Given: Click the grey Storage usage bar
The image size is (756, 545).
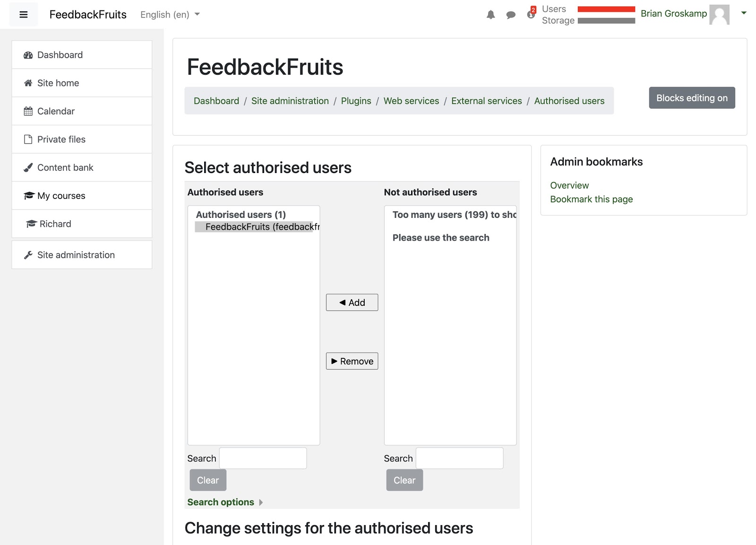Looking at the screenshot, I should 606,21.
